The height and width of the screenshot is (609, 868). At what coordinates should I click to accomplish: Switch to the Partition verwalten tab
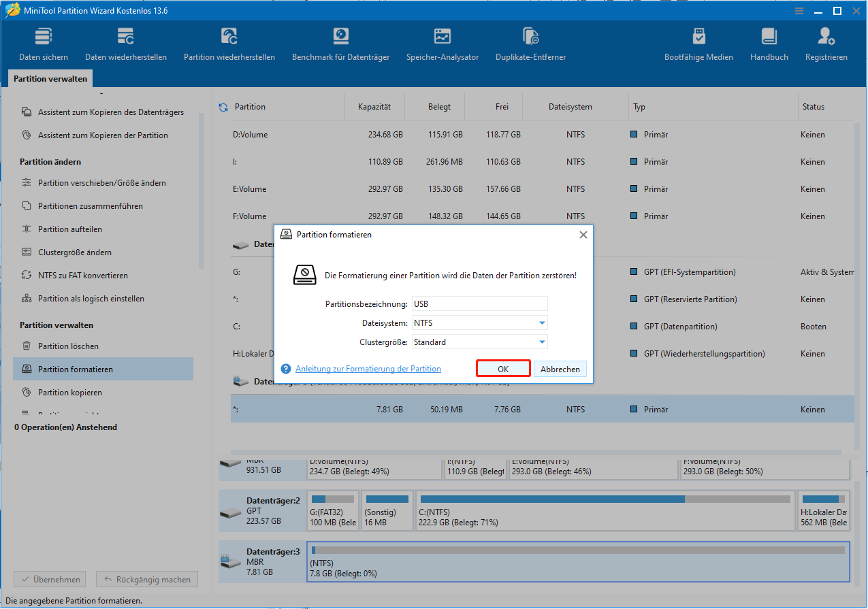tap(49, 78)
